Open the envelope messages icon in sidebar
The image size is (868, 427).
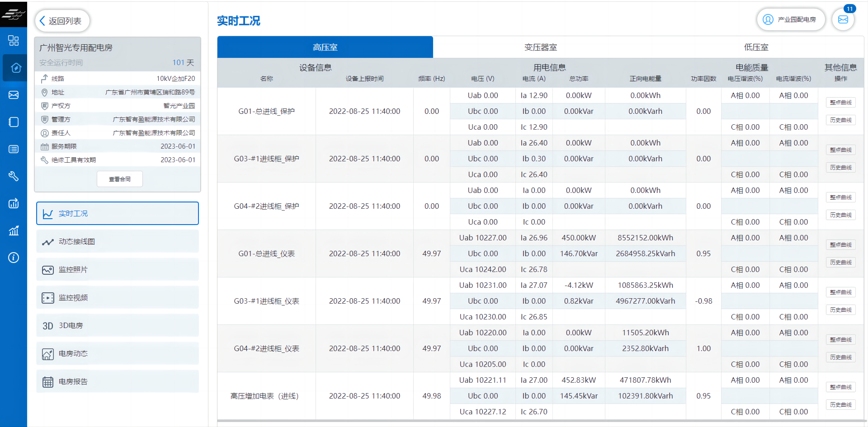tap(14, 95)
